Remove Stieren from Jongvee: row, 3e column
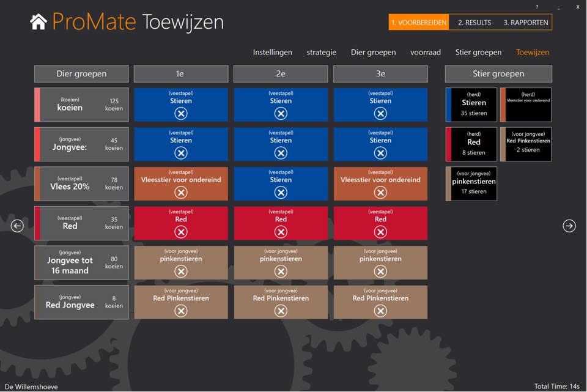 [x=380, y=153]
